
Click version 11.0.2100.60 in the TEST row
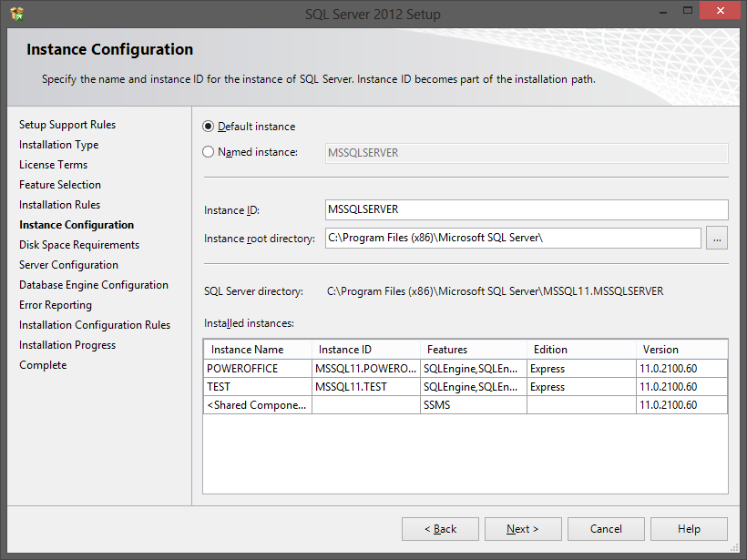click(x=681, y=387)
